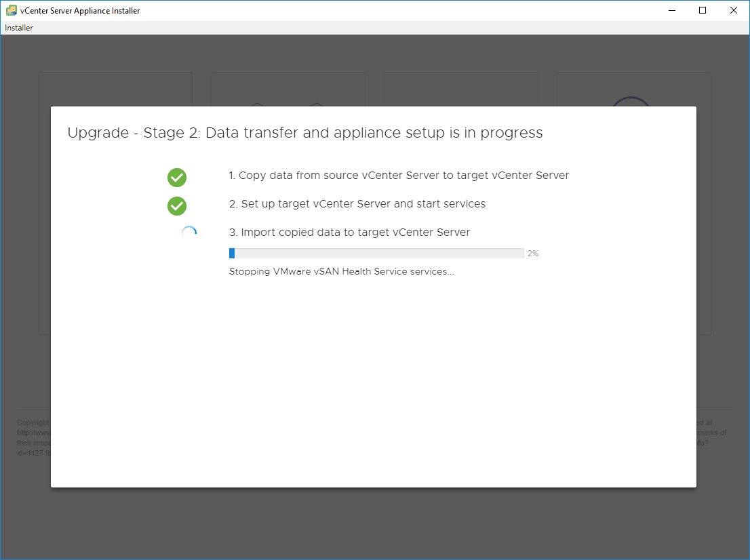Image resolution: width=750 pixels, height=560 pixels.
Task: Click the window title "vCenter Server Appliance Installer"
Action: [x=80, y=10]
